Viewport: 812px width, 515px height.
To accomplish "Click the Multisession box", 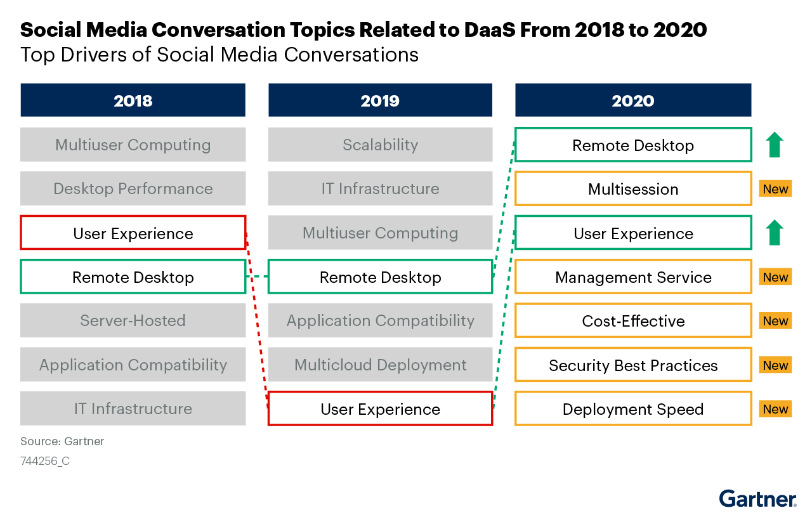I will pos(633,188).
